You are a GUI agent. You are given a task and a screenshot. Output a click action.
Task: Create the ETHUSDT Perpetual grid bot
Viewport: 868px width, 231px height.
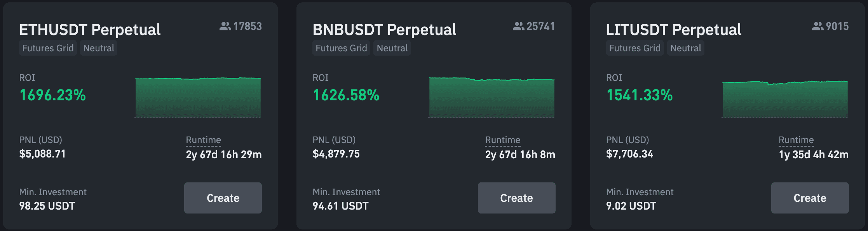(223, 198)
